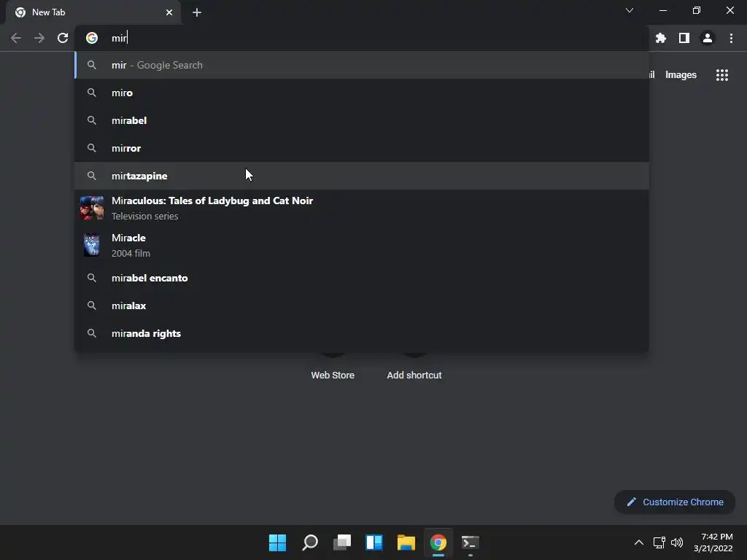
Task: Launch File Explorer from taskbar
Action: tap(406, 542)
